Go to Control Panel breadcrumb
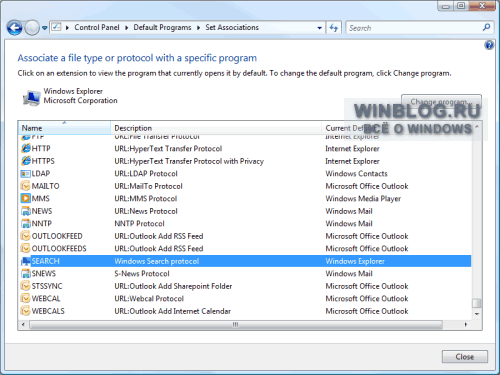Screen dimensions: 500x375 97,27
